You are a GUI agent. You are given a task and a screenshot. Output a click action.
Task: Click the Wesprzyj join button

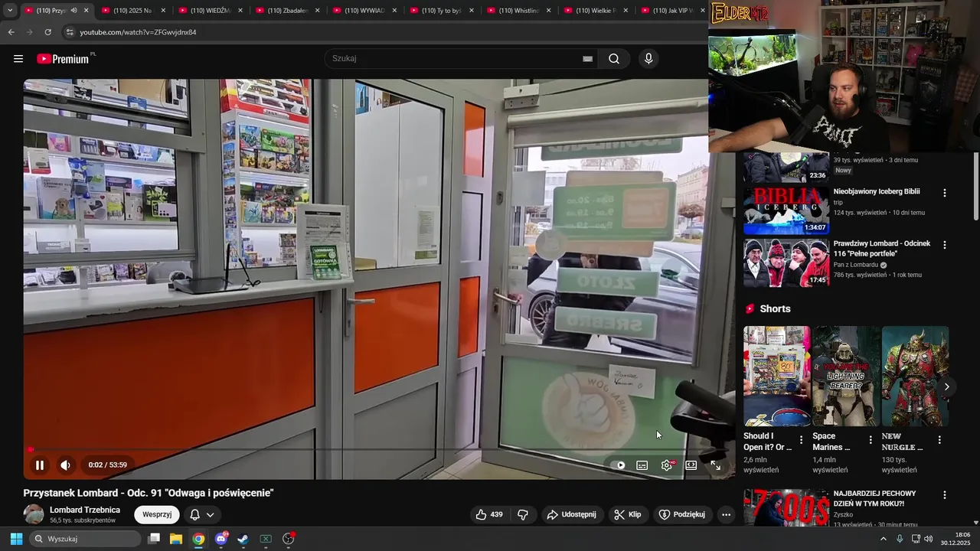157,514
